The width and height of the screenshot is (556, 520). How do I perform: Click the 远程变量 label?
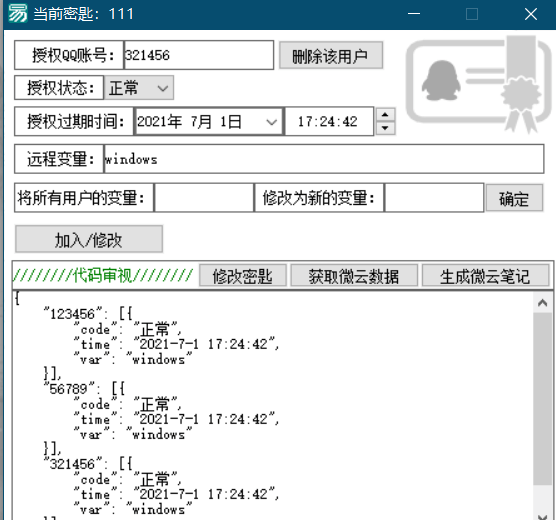[59, 159]
